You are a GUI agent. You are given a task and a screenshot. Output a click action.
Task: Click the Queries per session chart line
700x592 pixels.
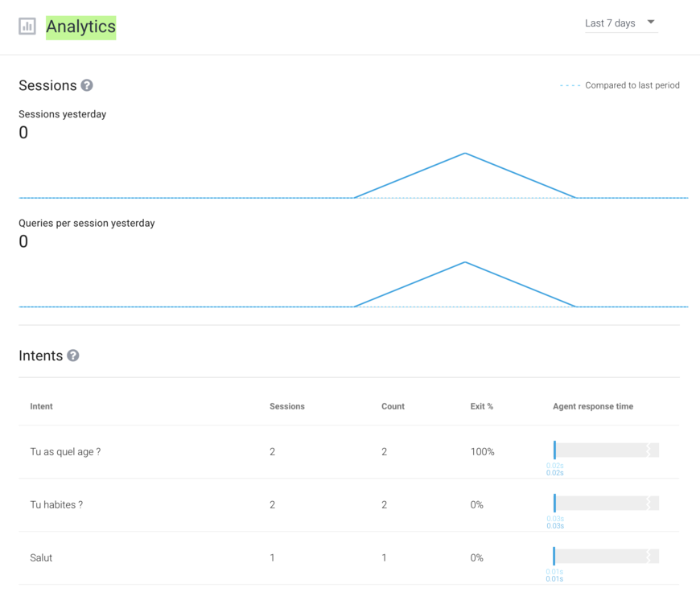(464, 262)
